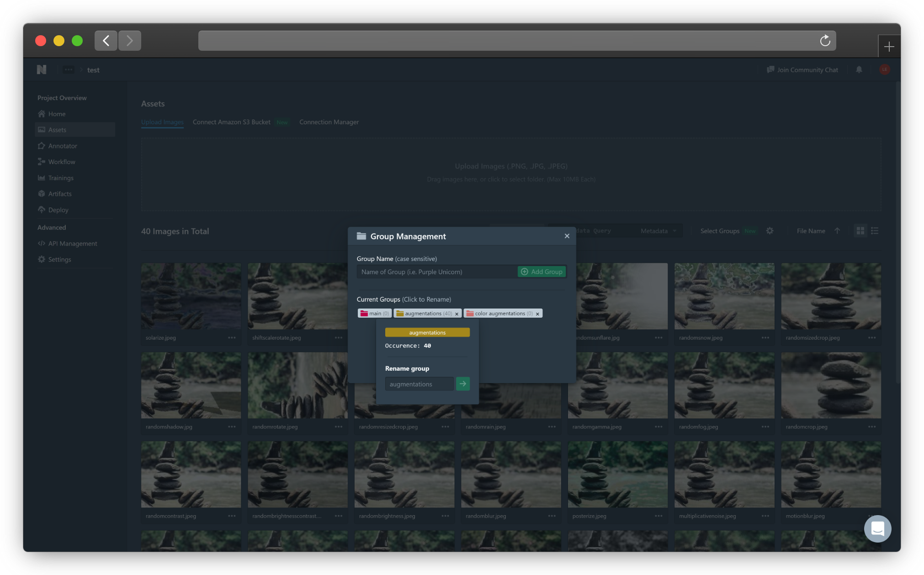The height and width of the screenshot is (575, 924).
Task: Click the Add Group button
Action: tap(542, 272)
